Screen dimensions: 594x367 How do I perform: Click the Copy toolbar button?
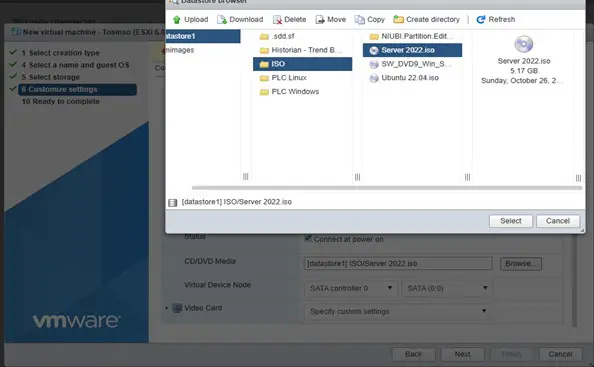370,19
